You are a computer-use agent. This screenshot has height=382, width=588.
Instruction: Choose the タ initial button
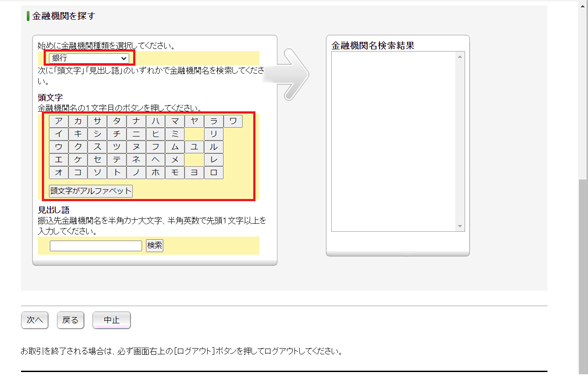[117, 121]
